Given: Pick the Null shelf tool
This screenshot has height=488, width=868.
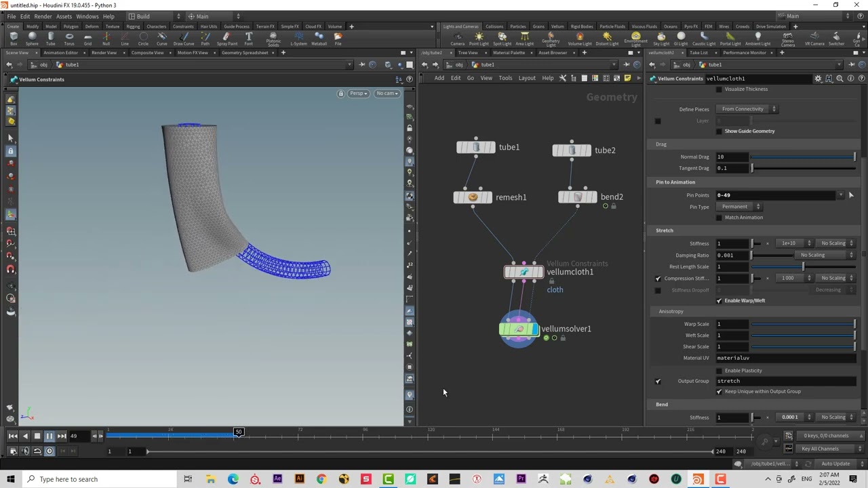Looking at the screenshot, I should [106, 39].
